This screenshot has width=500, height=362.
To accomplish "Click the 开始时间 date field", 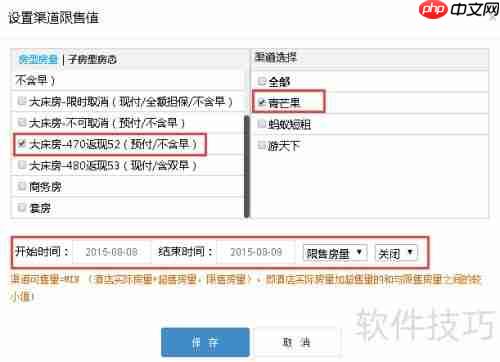I will tap(112, 252).
